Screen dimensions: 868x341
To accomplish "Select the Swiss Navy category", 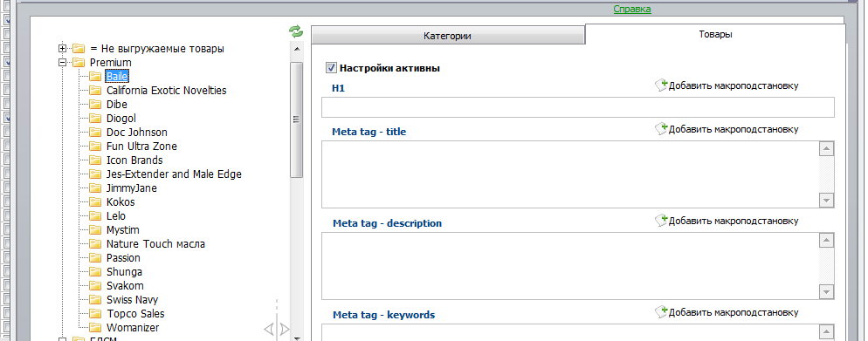I will click(x=132, y=299).
